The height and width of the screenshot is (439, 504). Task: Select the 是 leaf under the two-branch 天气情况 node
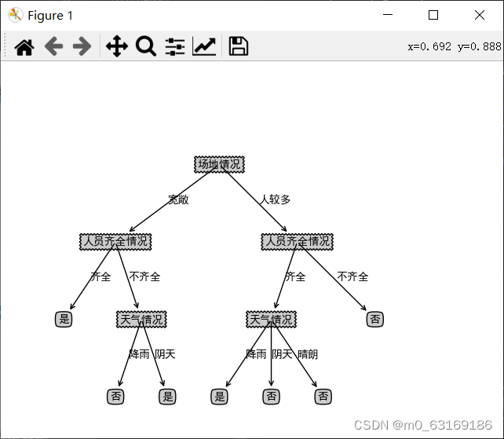point(167,397)
